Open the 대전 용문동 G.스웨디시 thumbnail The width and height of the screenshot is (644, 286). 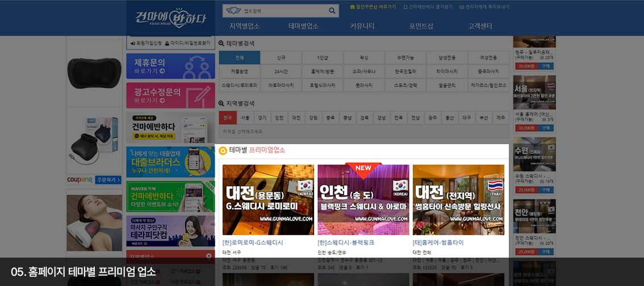[268, 200]
